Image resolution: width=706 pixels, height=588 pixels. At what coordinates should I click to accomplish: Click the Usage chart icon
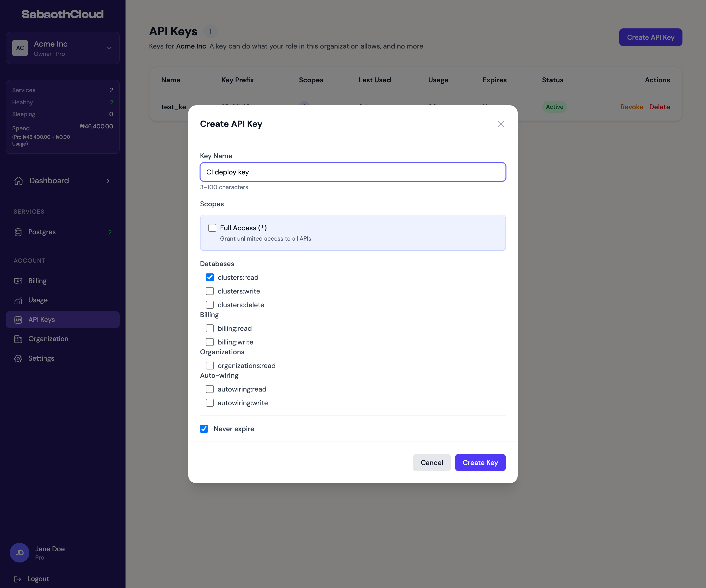tap(18, 300)
